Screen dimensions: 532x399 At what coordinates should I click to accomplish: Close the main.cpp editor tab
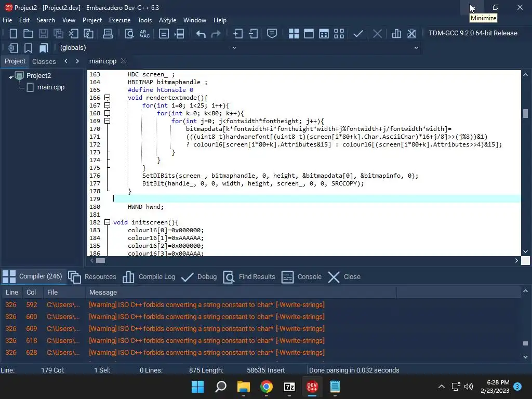(x=124, y=61)
